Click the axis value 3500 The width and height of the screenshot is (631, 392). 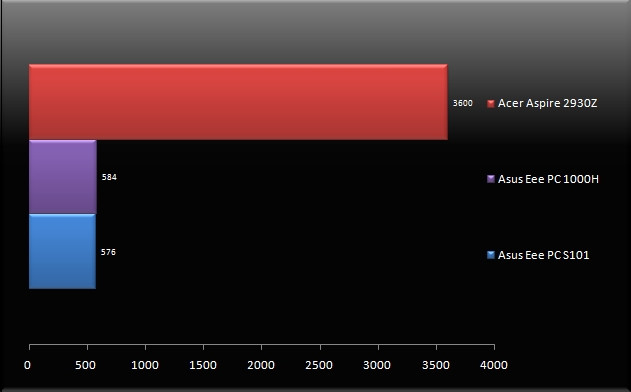click(435, 365)
